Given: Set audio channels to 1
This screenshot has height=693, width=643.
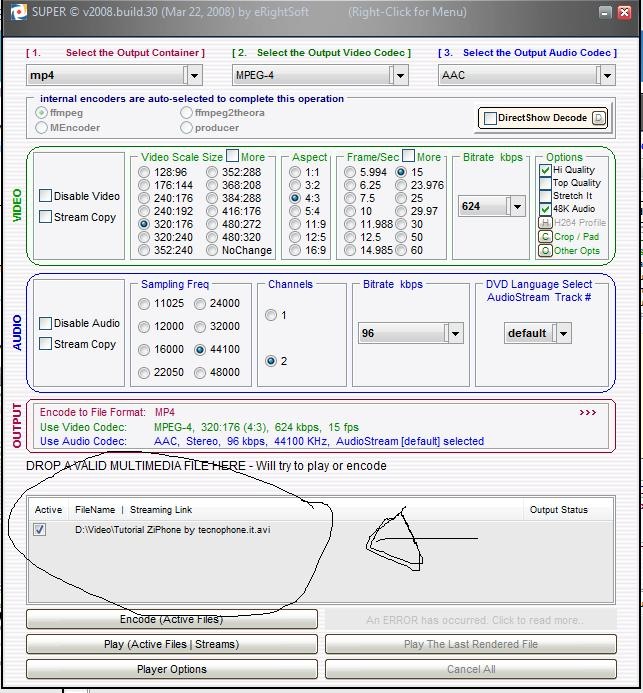Looking at the screenshot, I should pyautogui.click(x=271, y=316).
